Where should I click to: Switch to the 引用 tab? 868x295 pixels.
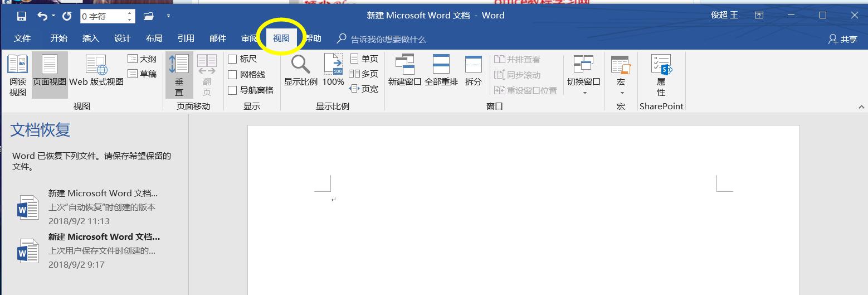point(186,38)
